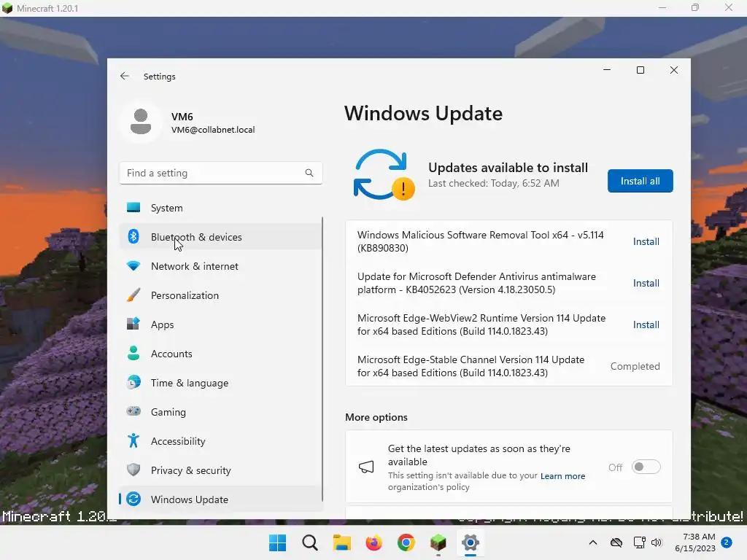Click the Bluetooth icon in sidebar
The width and height of the screenshot is (747, 560).
point(133,237)
